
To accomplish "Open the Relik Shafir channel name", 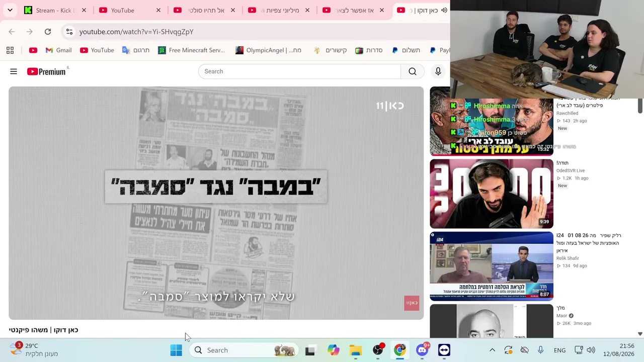I will tap(568, 258).
